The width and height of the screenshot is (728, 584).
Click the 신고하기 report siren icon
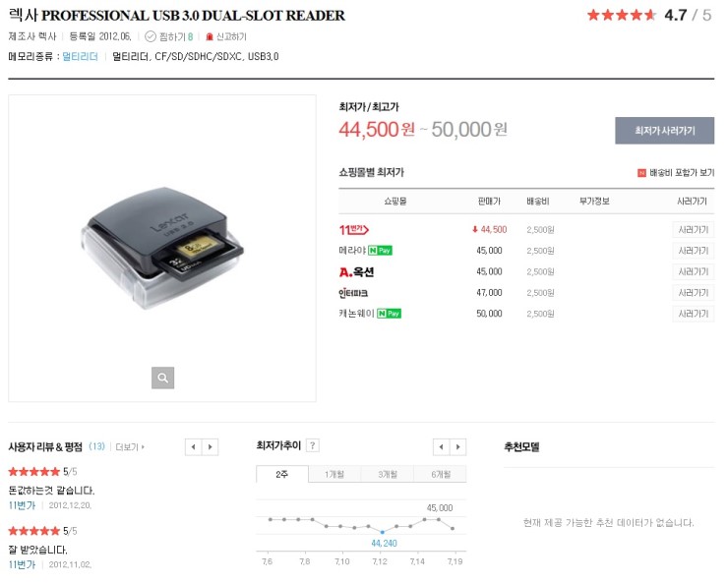click(210, 36)
